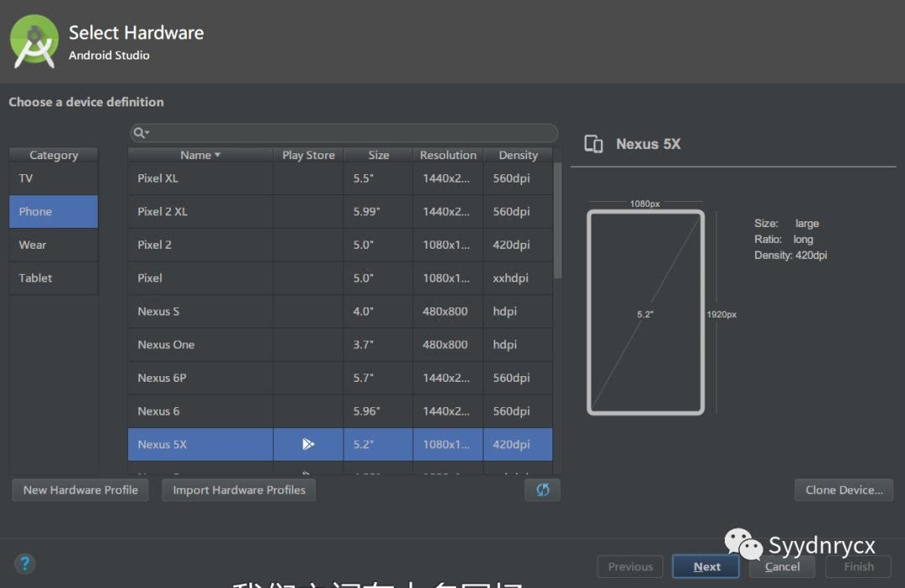Click the search magnifier icon in filter field
Screen dimensions: 905x588
[140, 133]
